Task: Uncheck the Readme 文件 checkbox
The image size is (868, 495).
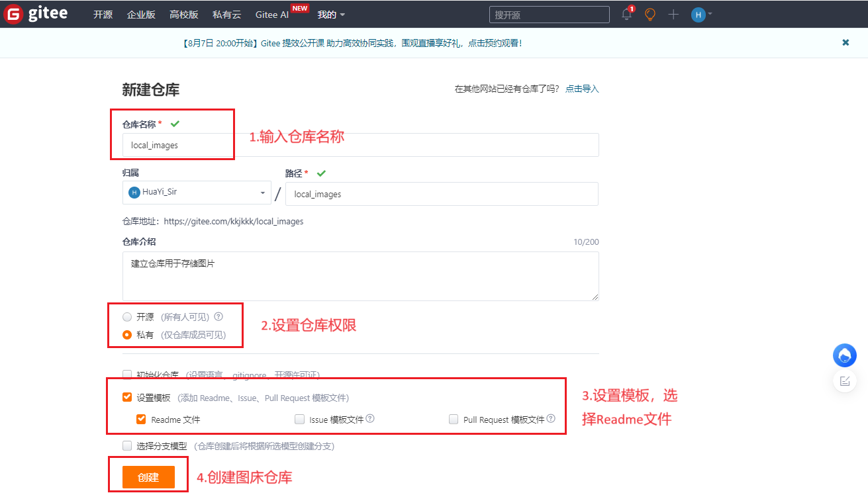Action: point(141,420)
